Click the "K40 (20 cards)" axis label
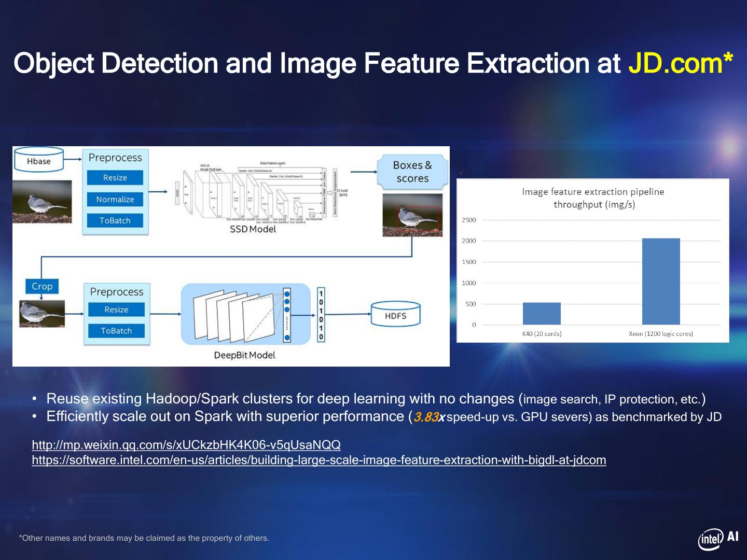 tap(542, 334)
